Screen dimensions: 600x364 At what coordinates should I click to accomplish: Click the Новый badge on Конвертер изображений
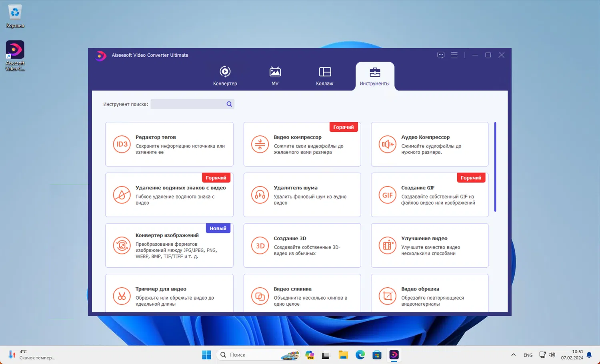[218, 229]
